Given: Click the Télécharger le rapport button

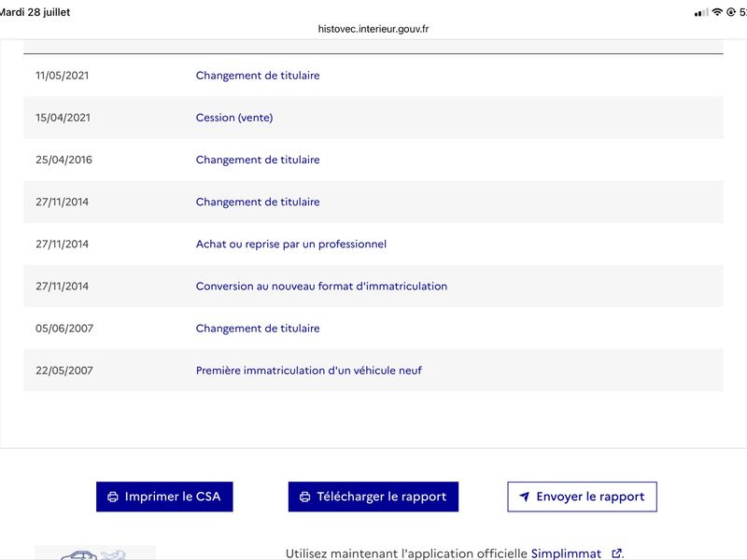Looking at the screenshot, I should [373, 497].
